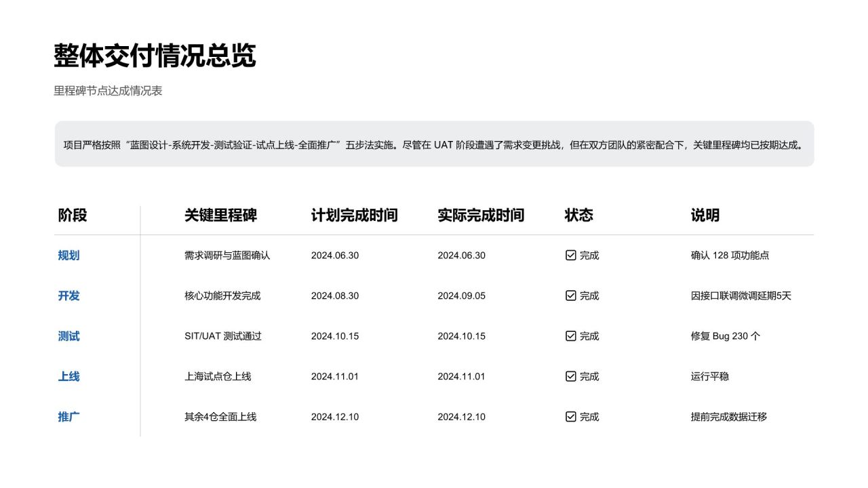This screenshot has height=488, width=868.
Task: Click planned date 2024.08.30
Action: (x=335, y=296)
